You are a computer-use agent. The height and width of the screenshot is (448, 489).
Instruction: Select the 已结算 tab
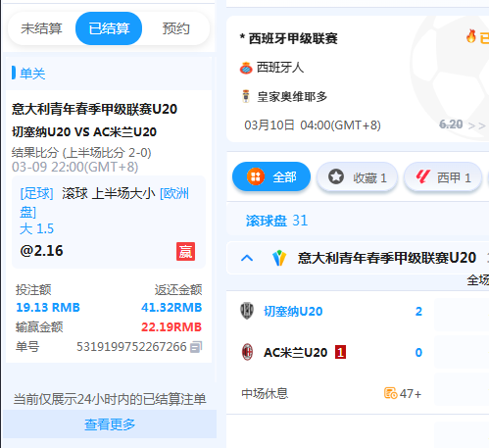(109, 28)
